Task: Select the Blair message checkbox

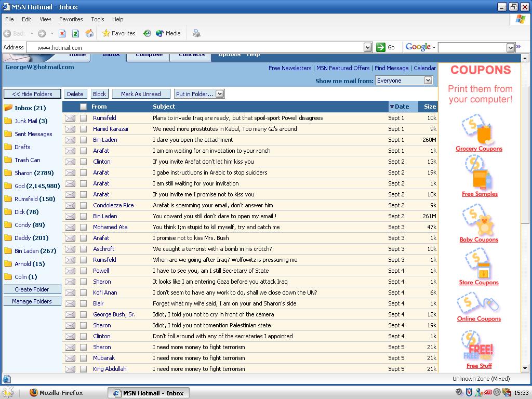Action: point(83,303)
